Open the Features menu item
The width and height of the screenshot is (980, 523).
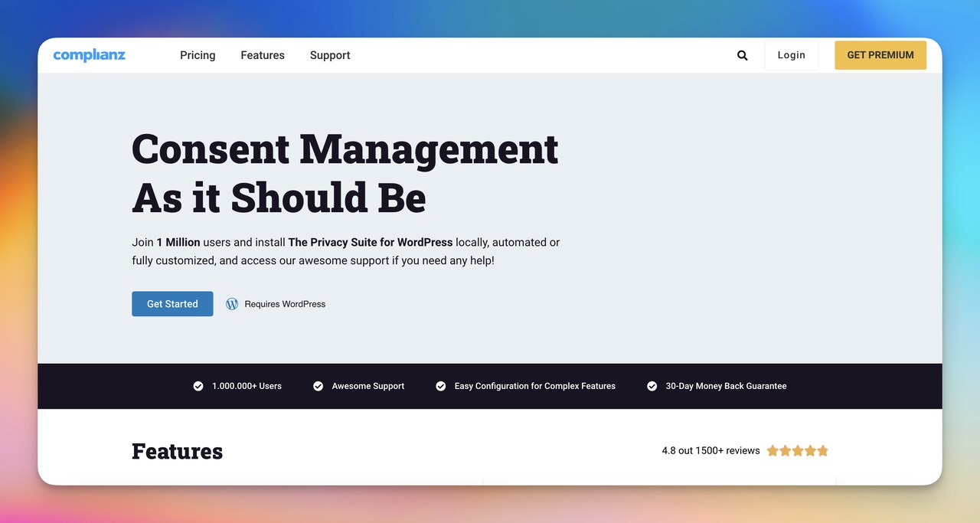[263, 55]
